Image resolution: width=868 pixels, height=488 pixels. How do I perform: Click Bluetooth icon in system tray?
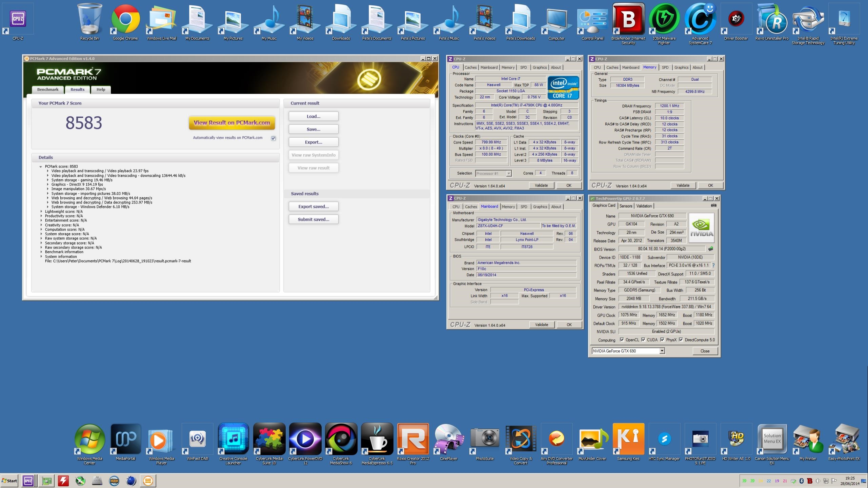pos(802,481)
